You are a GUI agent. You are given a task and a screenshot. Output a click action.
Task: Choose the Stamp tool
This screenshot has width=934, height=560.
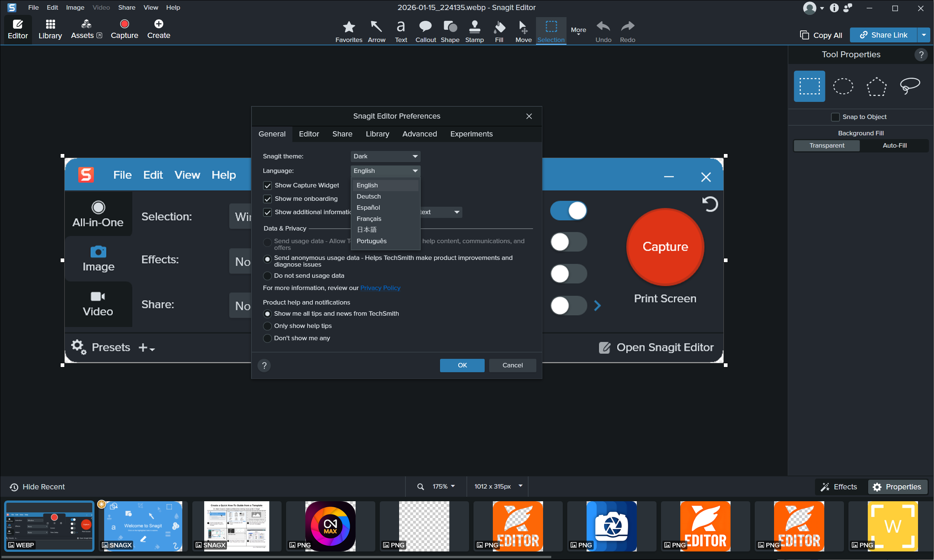(x=474, y=31)
